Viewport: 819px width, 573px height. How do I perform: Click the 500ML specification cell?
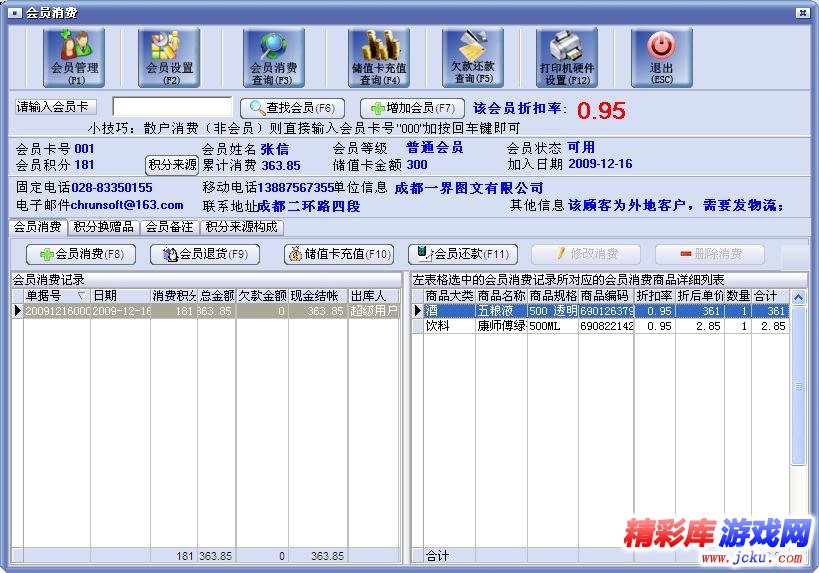[553, 326]
